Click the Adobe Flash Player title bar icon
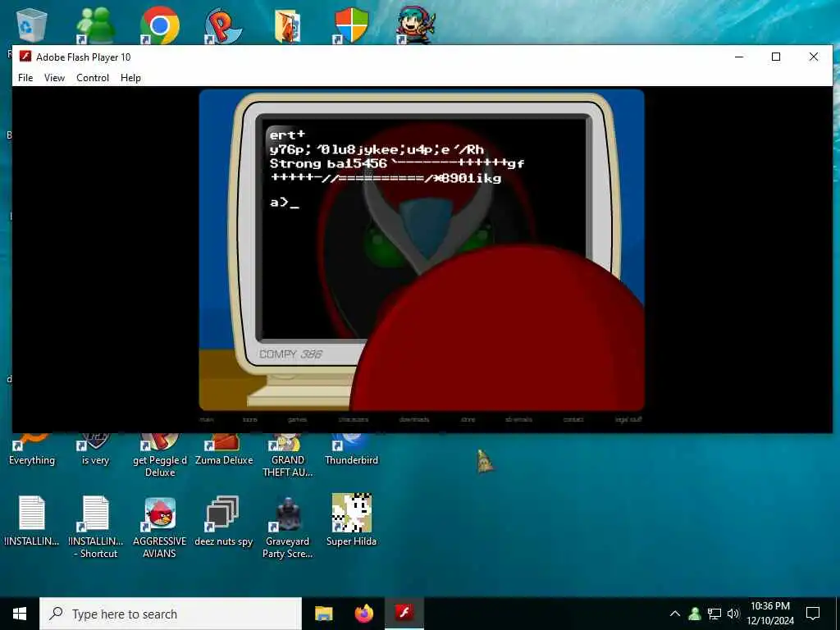Image resolution: width=840 pixels, height=630 pixels. coord(25,57)
